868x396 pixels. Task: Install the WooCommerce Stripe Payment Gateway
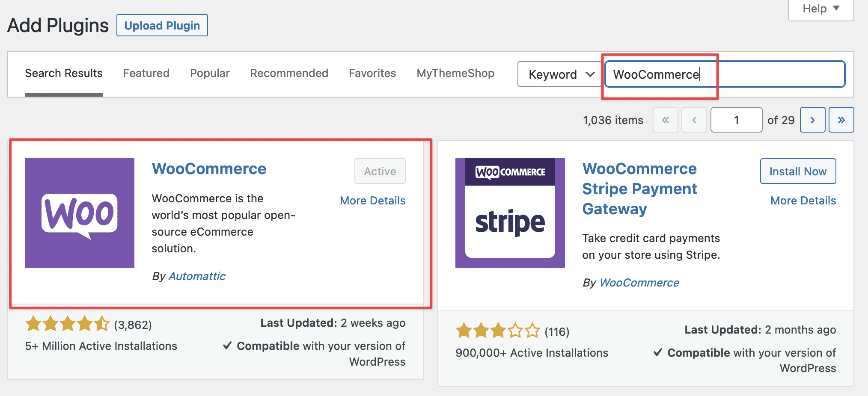[798, 171]
